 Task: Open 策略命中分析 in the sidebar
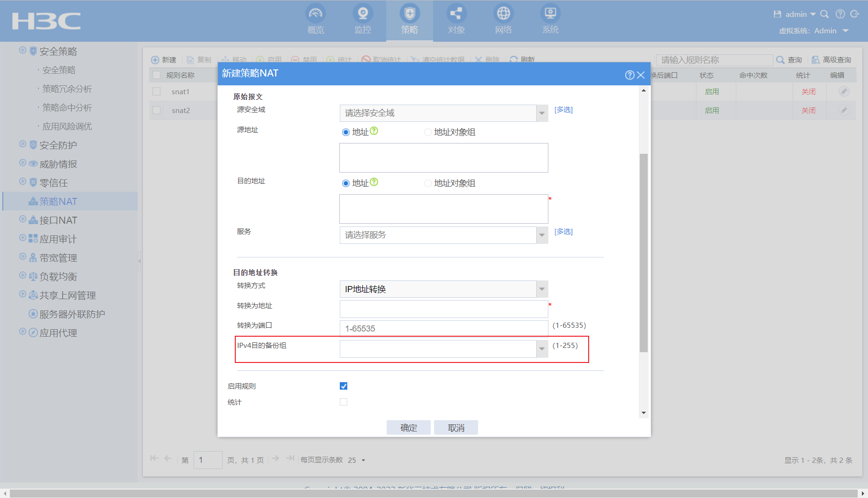pos(67,107)
